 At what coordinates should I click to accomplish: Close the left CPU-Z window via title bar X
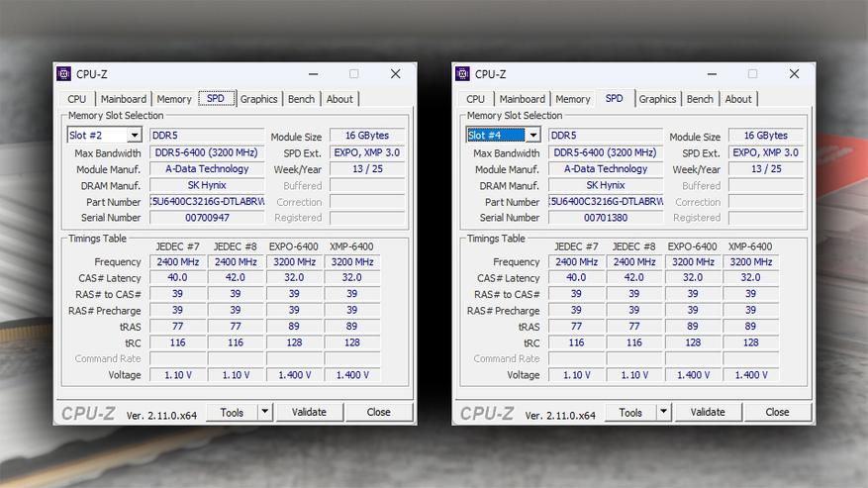click(x=395, y=73)
